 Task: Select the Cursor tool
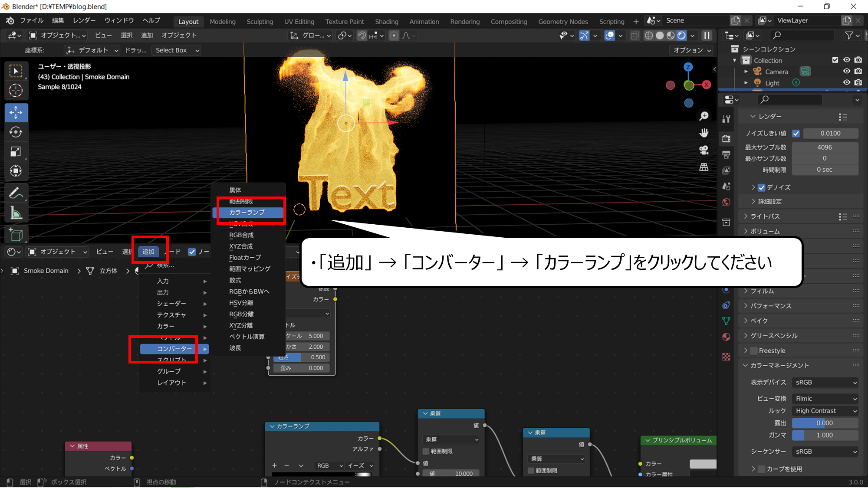pyautogui.click(x=16, y=90)
